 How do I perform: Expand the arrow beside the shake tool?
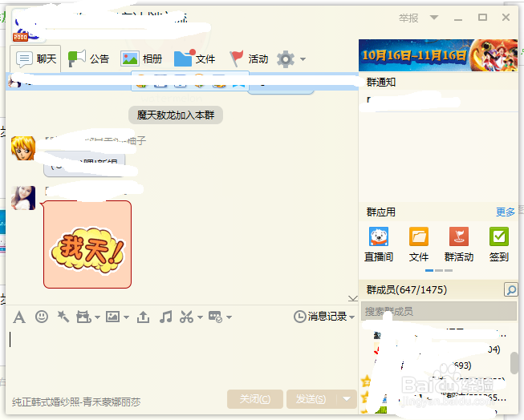[x=97, y=317]
